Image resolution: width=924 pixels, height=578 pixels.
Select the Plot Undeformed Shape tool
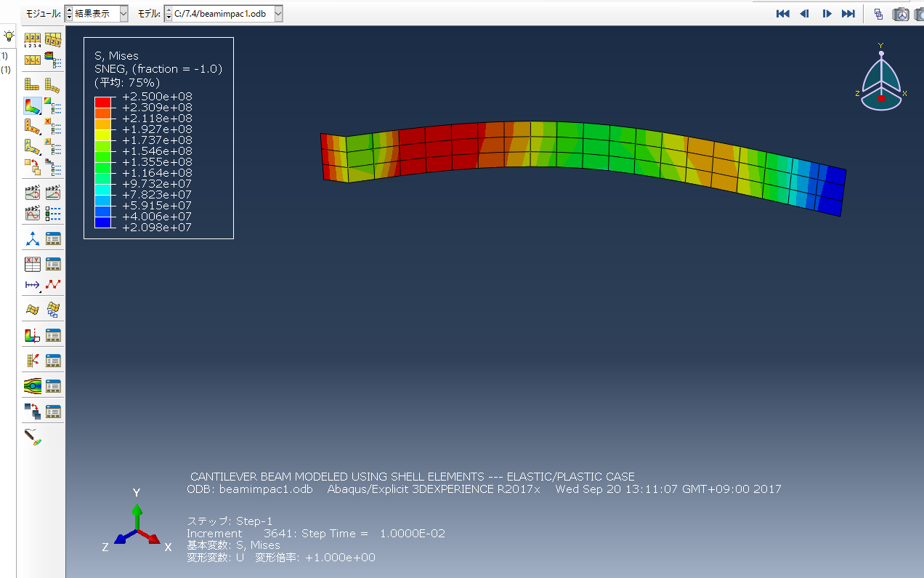[33, 84]
